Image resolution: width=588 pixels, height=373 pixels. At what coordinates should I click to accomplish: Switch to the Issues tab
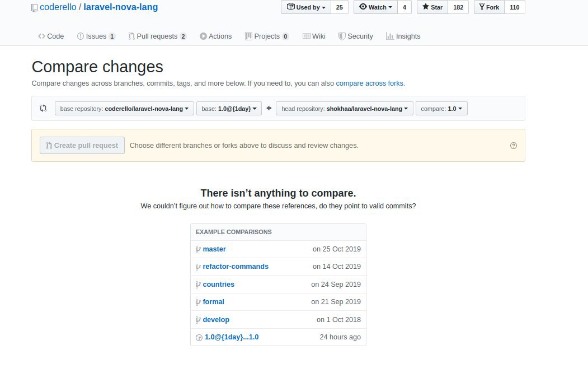click(x=96, y=36)
